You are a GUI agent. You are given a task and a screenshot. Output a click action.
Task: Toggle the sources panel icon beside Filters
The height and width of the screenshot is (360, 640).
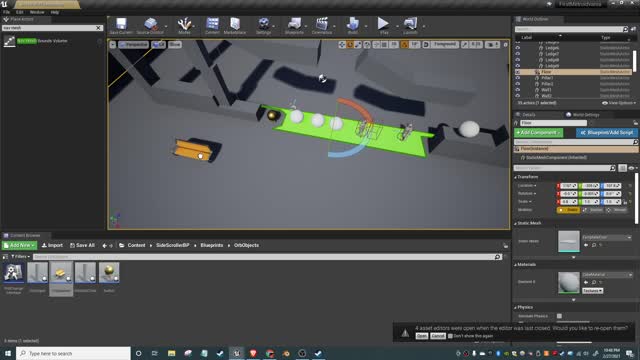coord(5,257)
